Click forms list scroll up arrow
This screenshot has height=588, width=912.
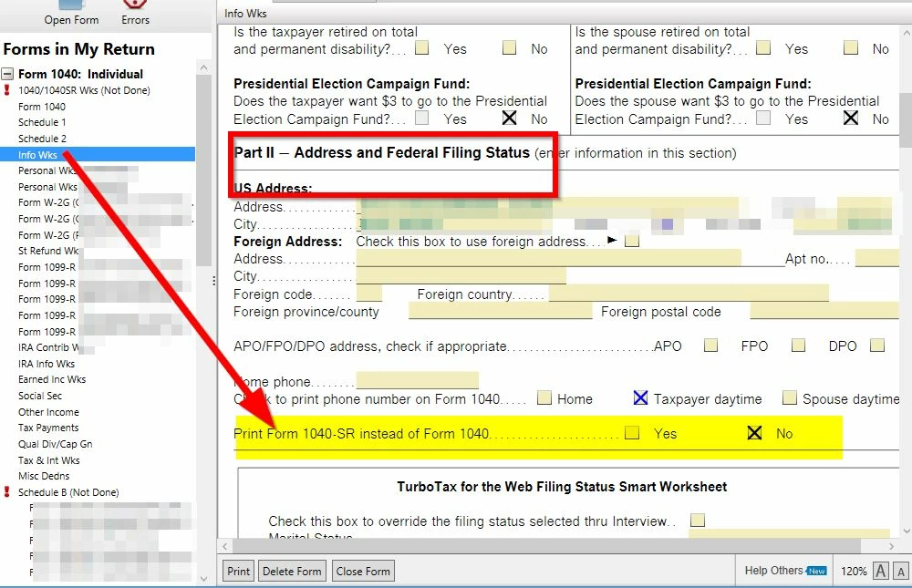point(203,67)
